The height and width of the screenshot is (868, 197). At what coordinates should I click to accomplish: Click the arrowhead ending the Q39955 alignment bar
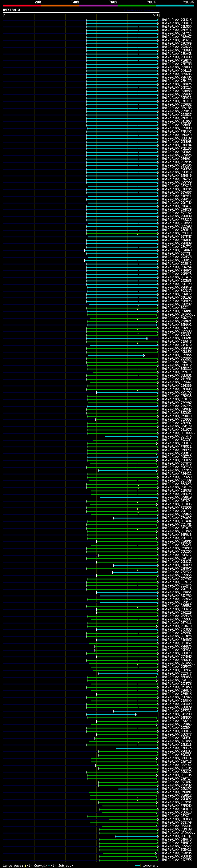(x=144, y=355)
